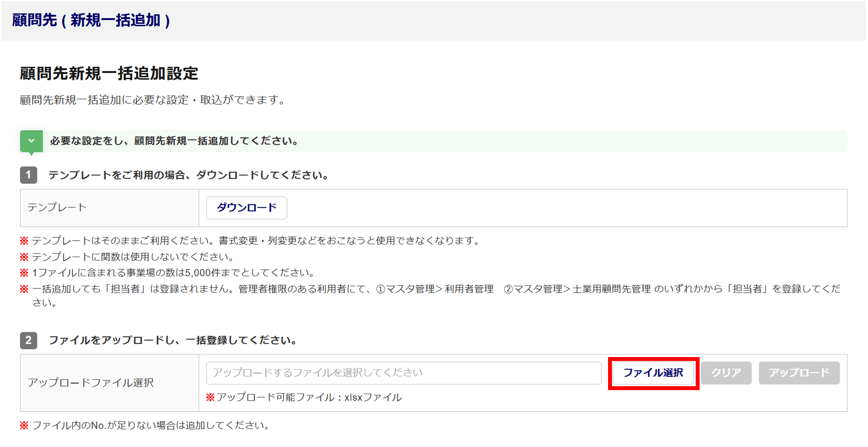The image size is (868, 447).
Task: Click the アップロード button
Action: point(799,373)
